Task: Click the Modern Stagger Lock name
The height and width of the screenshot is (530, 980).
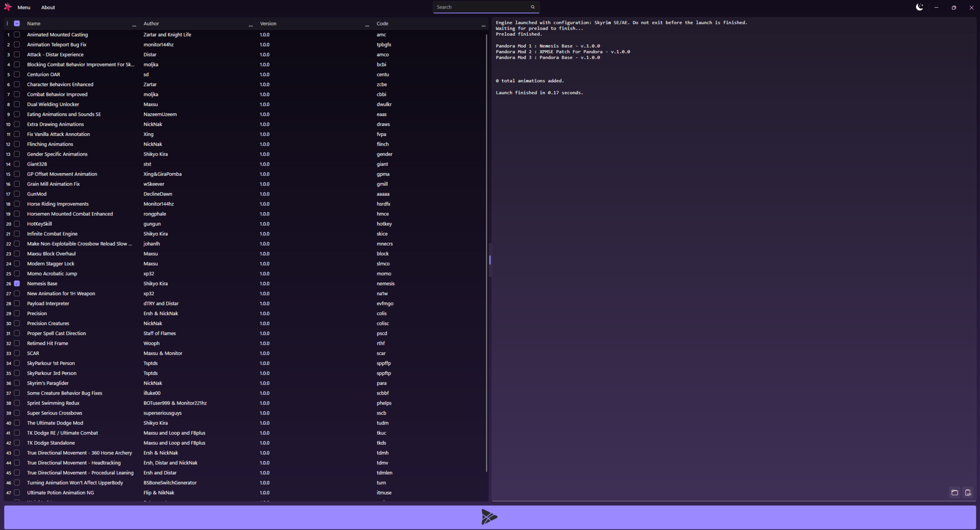Action: (51, 263)
